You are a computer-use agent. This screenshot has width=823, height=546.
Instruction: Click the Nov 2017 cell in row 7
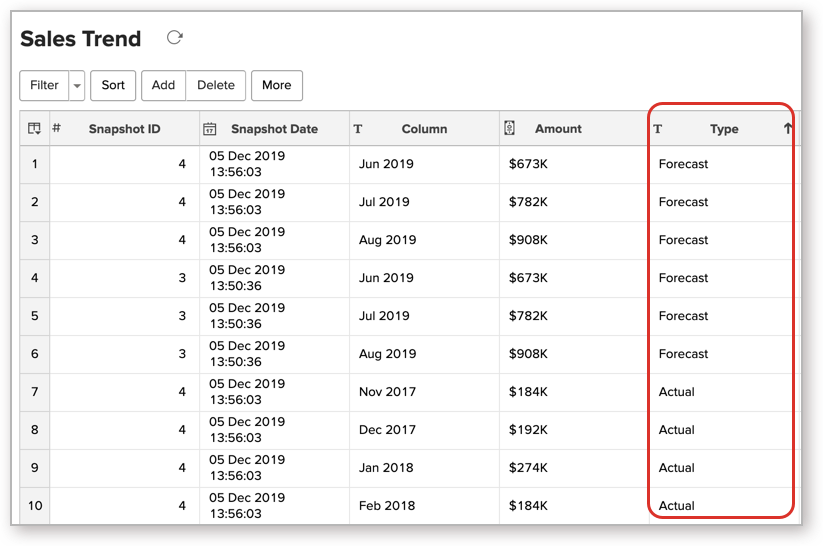[x=386, y=392]
